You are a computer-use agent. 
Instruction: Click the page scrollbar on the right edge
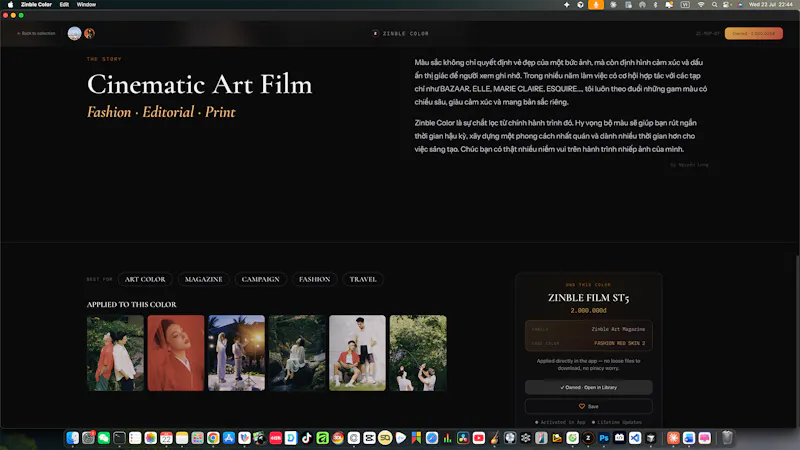click(797, 341)
